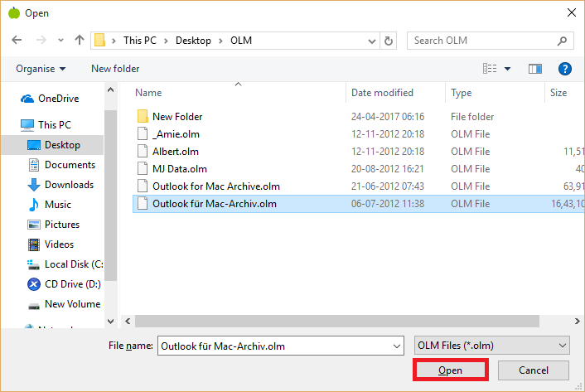Viewport: 585px width, 392px height.
Task: Open the OLM Files (*.olm) filter
Action: click(491, 346)
